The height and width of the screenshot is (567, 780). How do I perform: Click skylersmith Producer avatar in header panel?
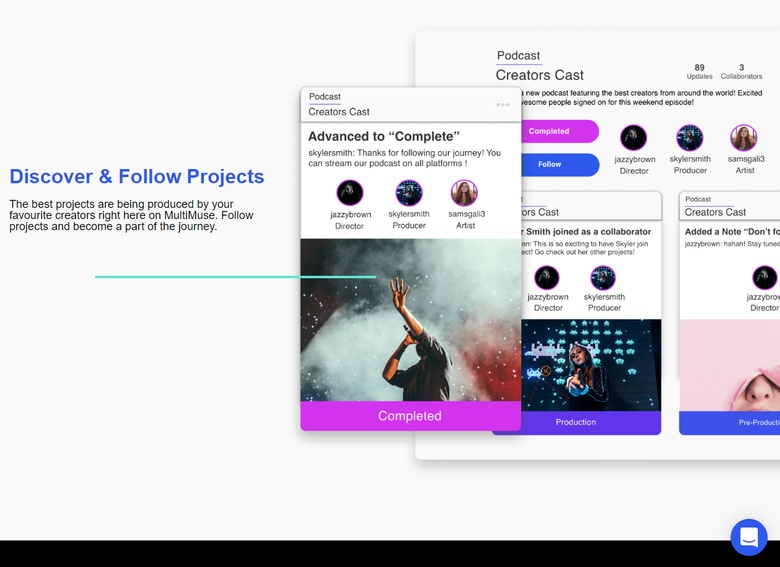[x=690, y=138]
